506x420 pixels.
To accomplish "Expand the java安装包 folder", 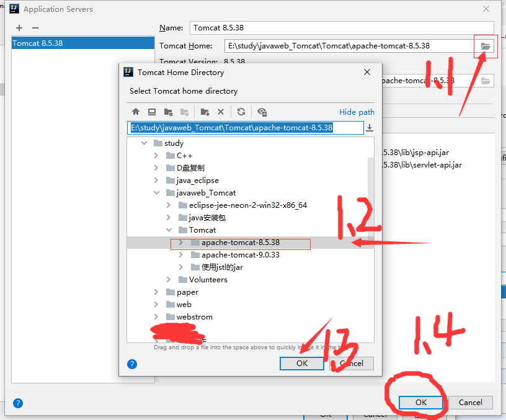I will [x=169, y=218].
